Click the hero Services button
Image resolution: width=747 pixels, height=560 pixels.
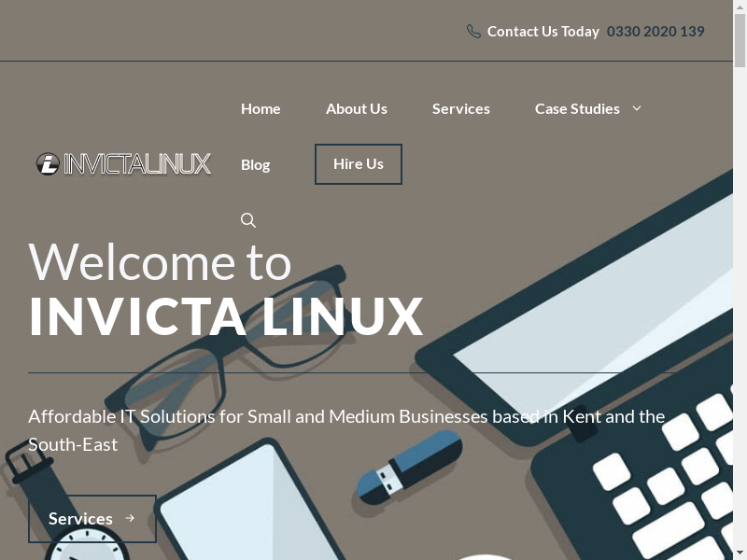coord(92,518)
